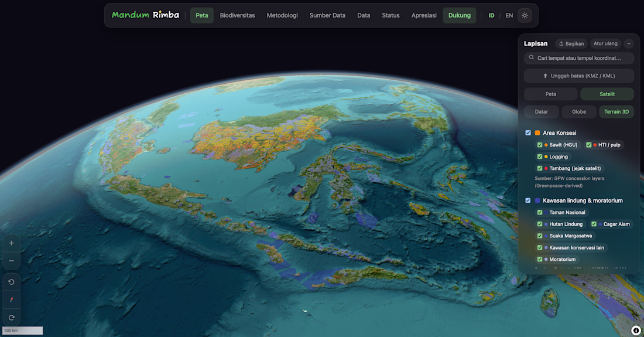Screen dimensions: 644x337
Task: Toggle the Moratorium layer checkbox
Action: click(x=540, y=259)
